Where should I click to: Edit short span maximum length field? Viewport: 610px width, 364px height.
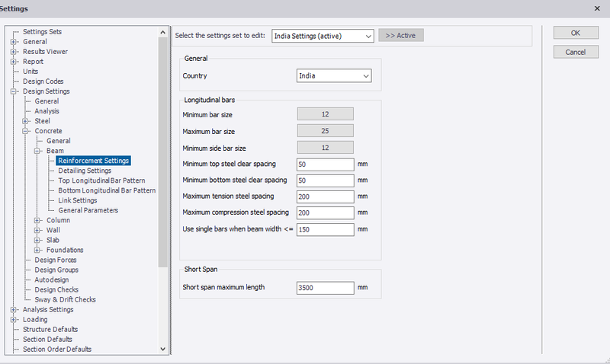(326, 288)
